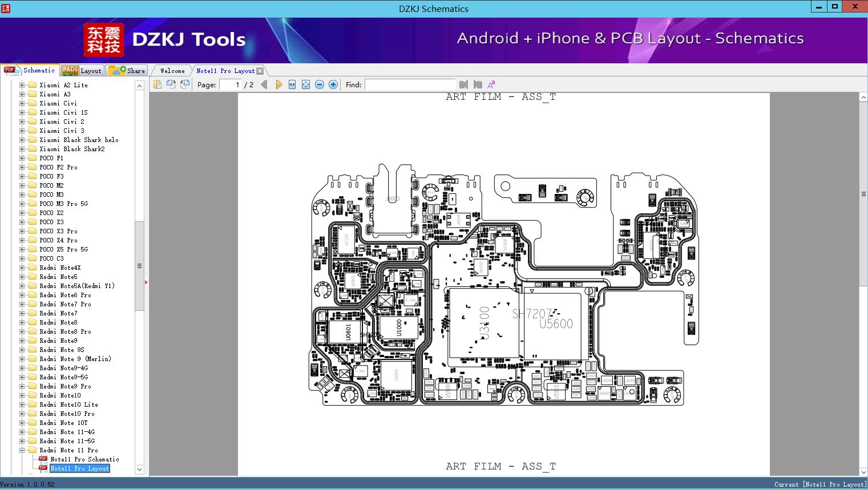Fit page to width
Image resolution: width=868 pixels, height=490 pixels.
pyautogui.click(x=292, y=84)
